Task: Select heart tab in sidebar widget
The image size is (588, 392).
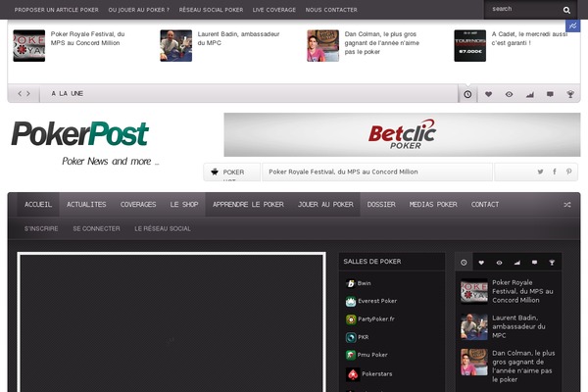Action: click(x=481, y=263)
